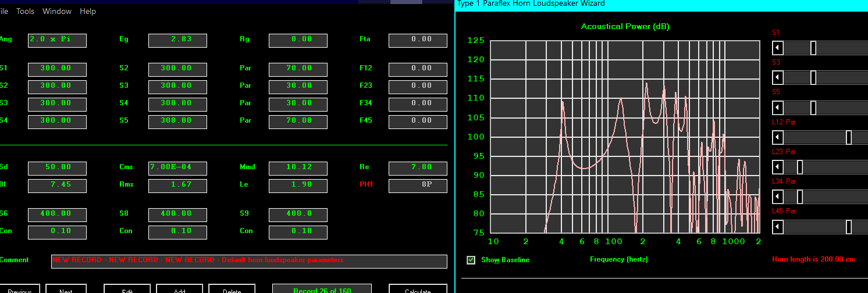Screen dimensions: 868x293
Task: Click the Next record button
Action: (66, 289)
